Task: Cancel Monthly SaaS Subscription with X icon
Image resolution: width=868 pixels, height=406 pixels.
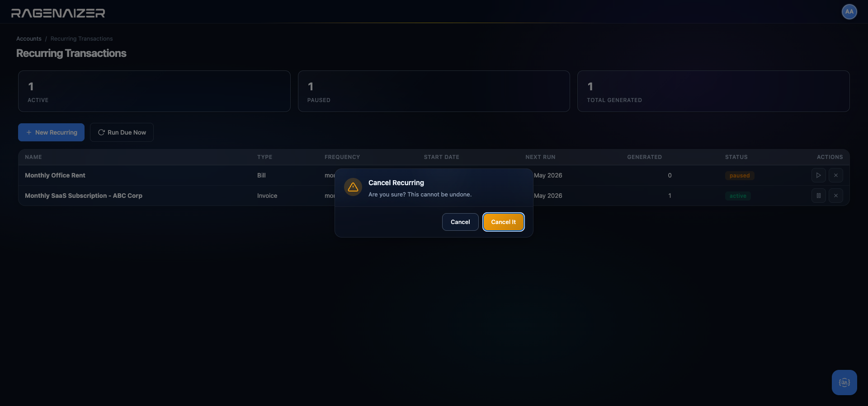Action: 835,196
